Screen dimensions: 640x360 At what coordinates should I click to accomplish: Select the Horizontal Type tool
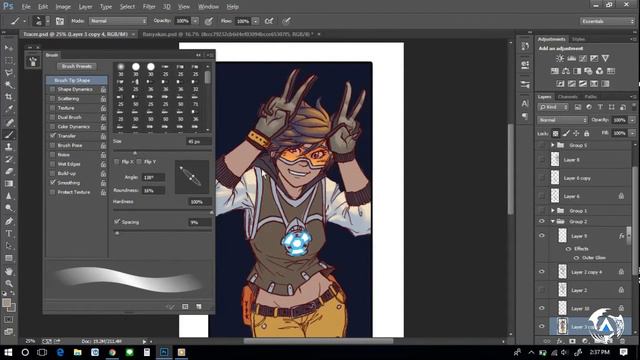[x=9, y=233]
